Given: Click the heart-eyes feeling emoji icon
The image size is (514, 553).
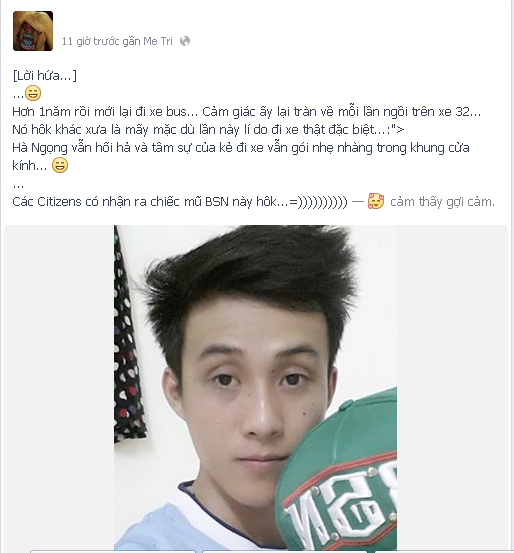Looking at the screenshot, I should click(376, 201).
